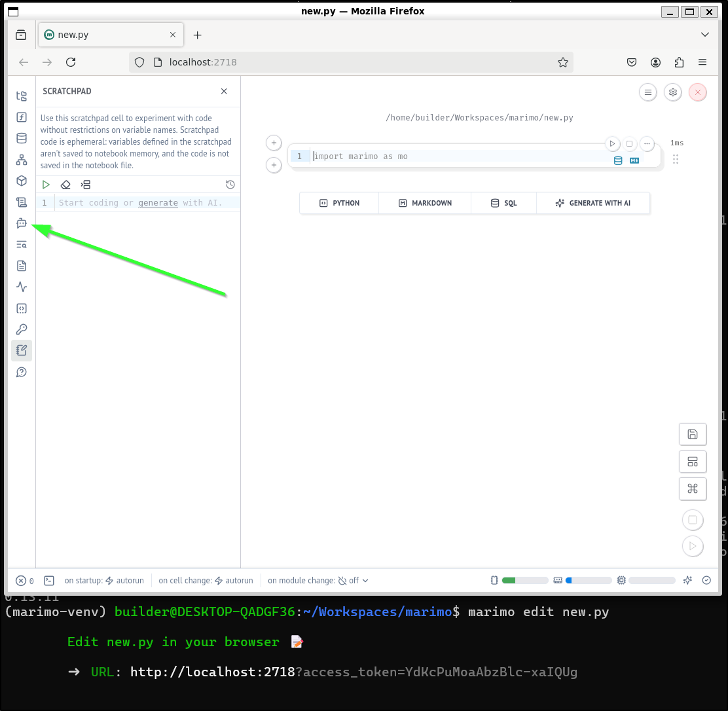728x711 pixels.
Task: Open the outline sidebar panel
Action: tap(22, 202)
